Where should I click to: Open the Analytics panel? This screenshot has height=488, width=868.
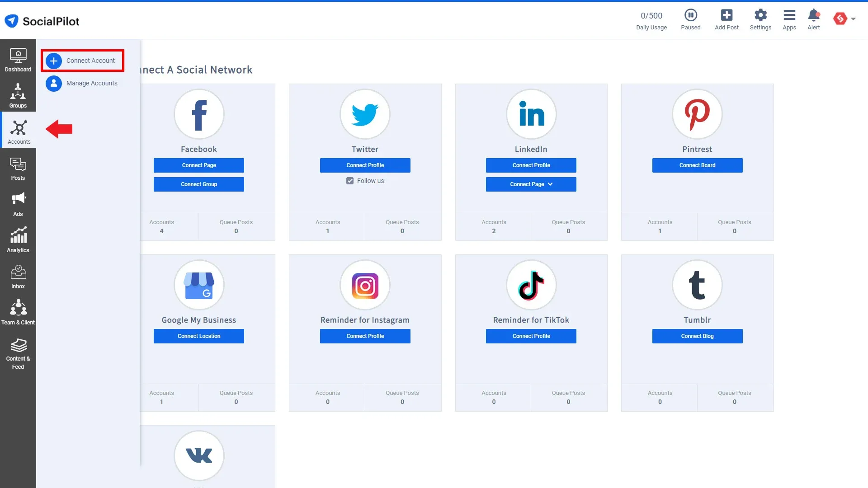(x=18, y=241)
